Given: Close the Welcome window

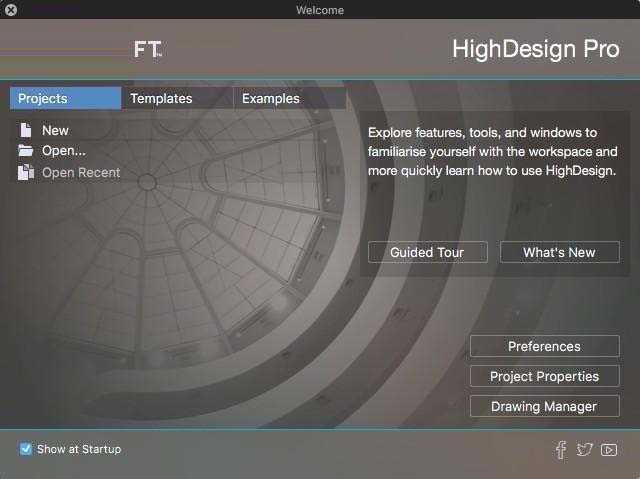Looking at the screenshot, I should (11, 9).
